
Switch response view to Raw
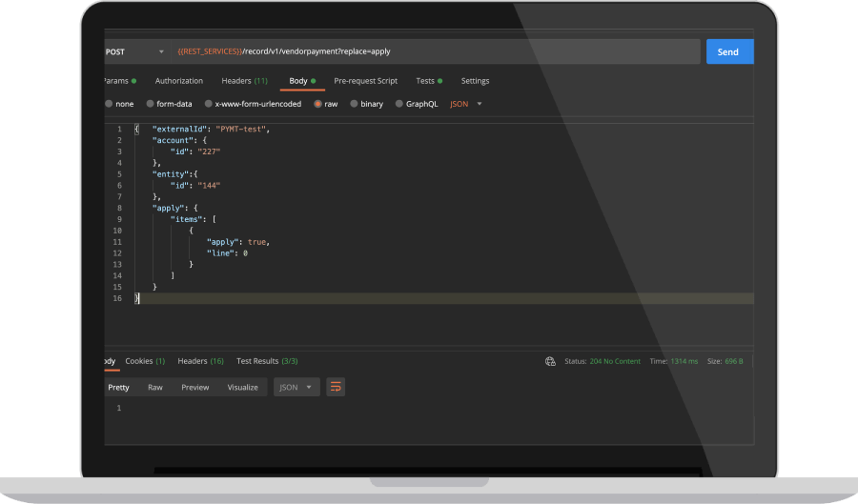pyautogui.click(x=155, y=388)
